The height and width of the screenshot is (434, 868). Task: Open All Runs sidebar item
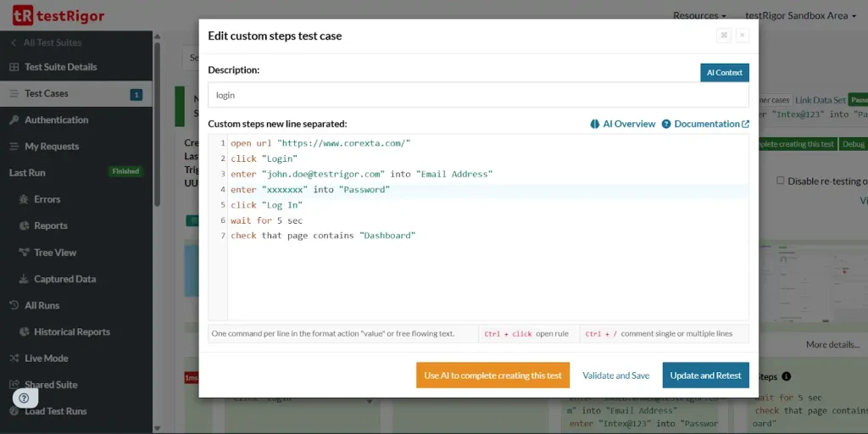point(42,305)
